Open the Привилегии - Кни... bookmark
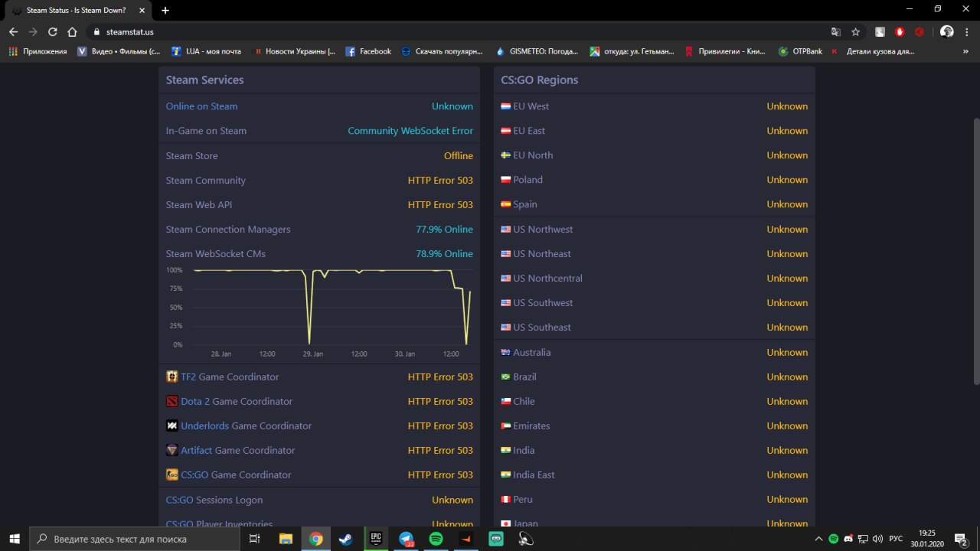 tap(725, 51)
